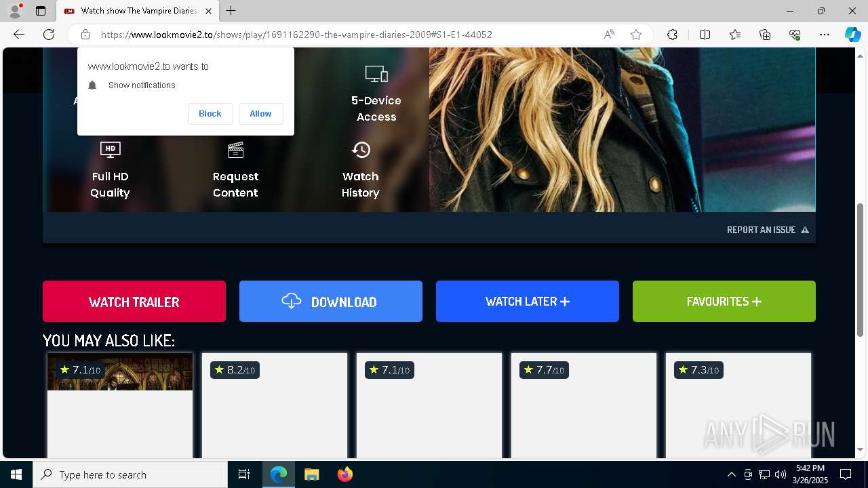Screen dimensions: 868x488
Task: Open recommended title rated 7.1 with image
Action: 120,405
